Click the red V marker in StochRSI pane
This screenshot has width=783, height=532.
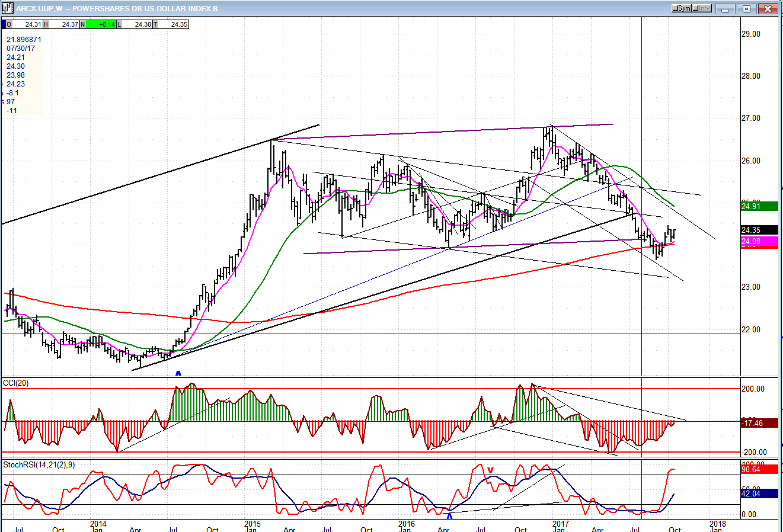pyautogui.click(x=490, y=470)
